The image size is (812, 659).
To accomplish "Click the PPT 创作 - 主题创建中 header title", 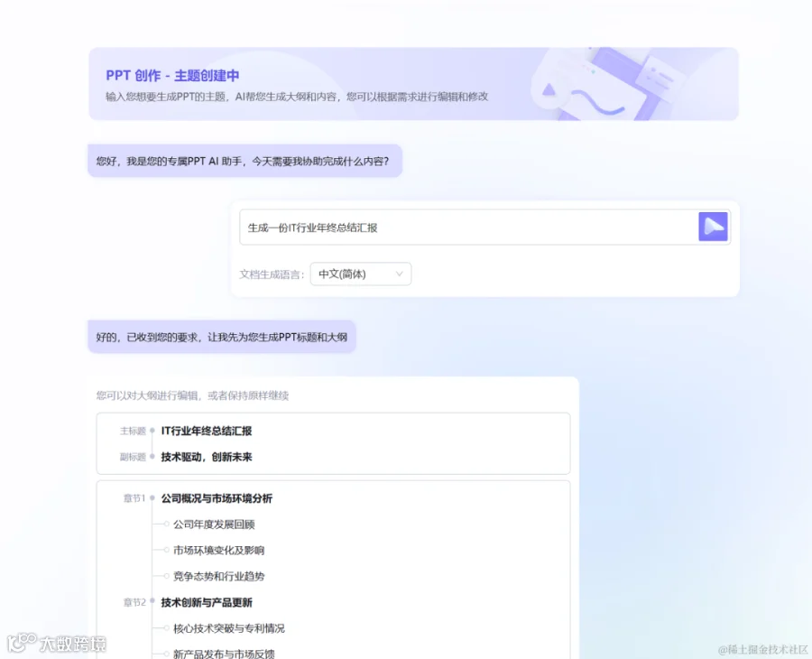I will (x=172, y=76).
